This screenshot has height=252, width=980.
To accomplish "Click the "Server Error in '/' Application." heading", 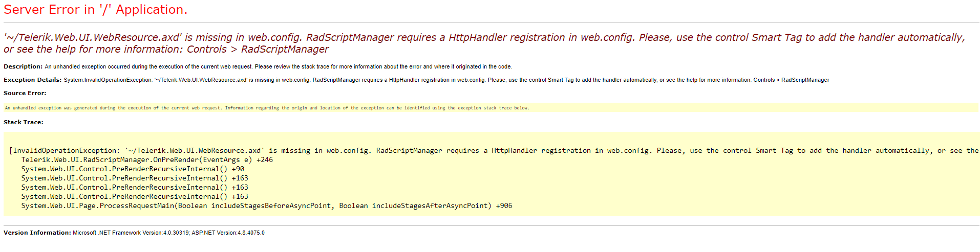I will click(x=95, y=10).
